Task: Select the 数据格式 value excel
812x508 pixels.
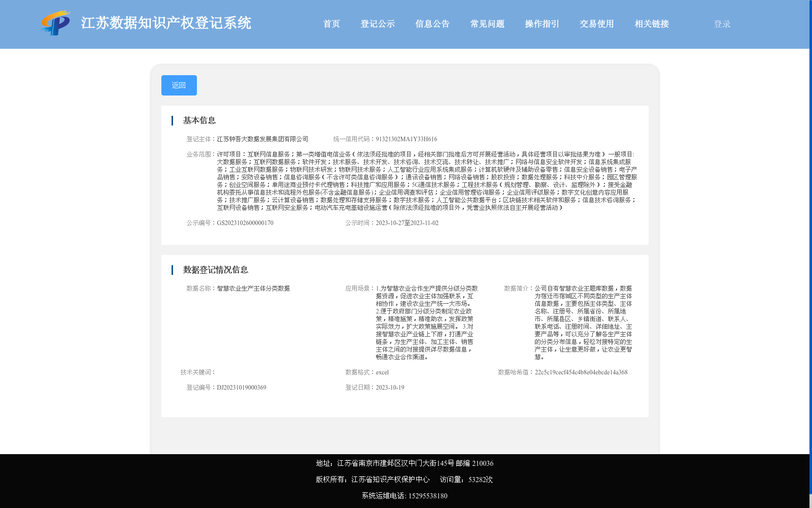Action: (382, 372)
